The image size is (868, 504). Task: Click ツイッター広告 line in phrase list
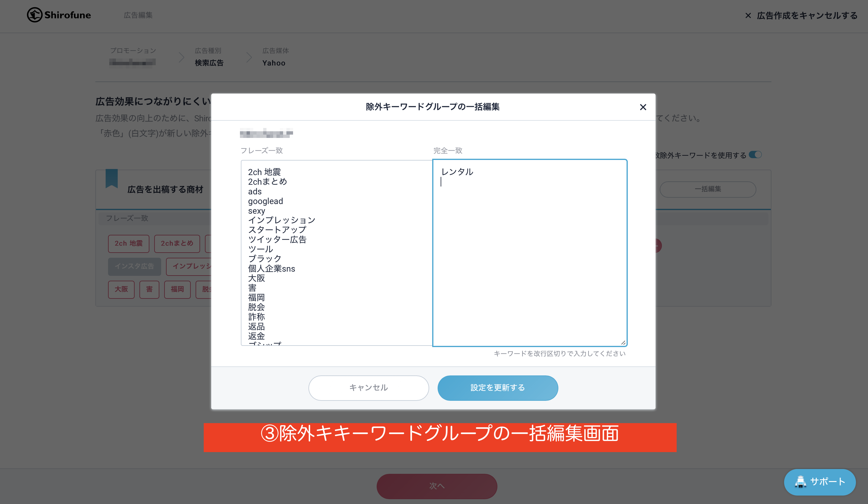coord(277,239)
